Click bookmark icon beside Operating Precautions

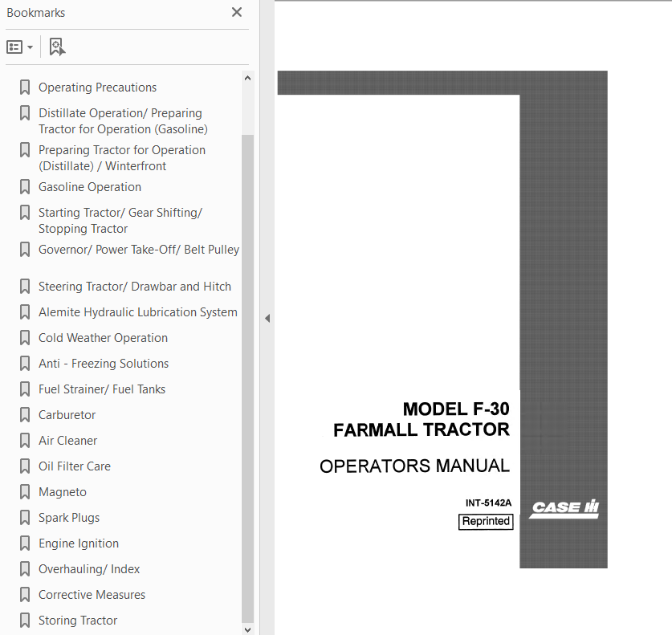point(25,88)
